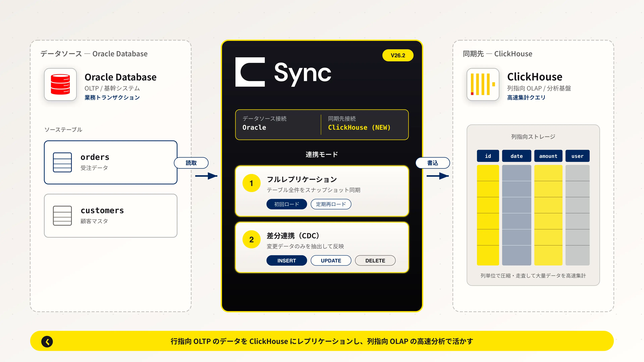
Task: Click the V26.2 version badge
Action: click(x=398, y=55)
